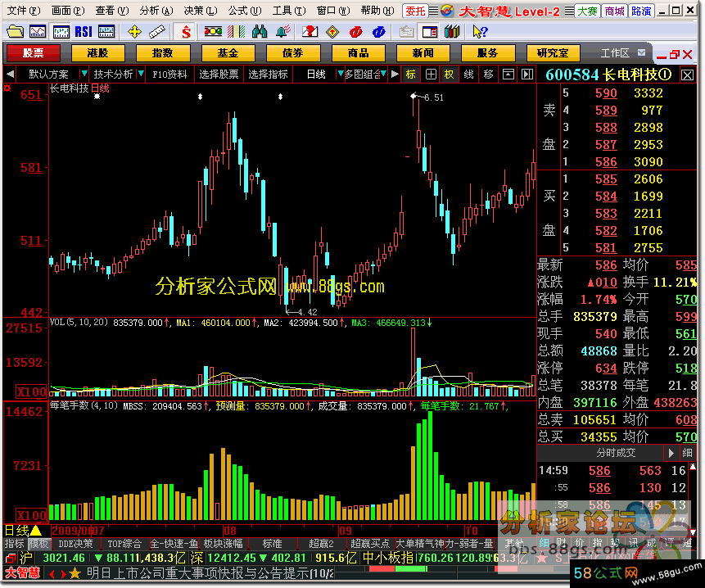Click the scrolling news headline 明日上市公司重大事项
Screen dimensions: 705x588
(x=210, y=573)
